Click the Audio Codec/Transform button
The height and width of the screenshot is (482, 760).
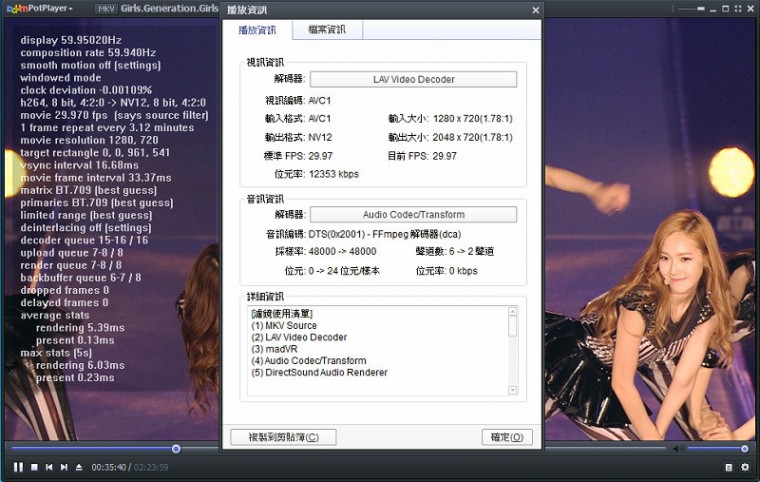point(413,214)
